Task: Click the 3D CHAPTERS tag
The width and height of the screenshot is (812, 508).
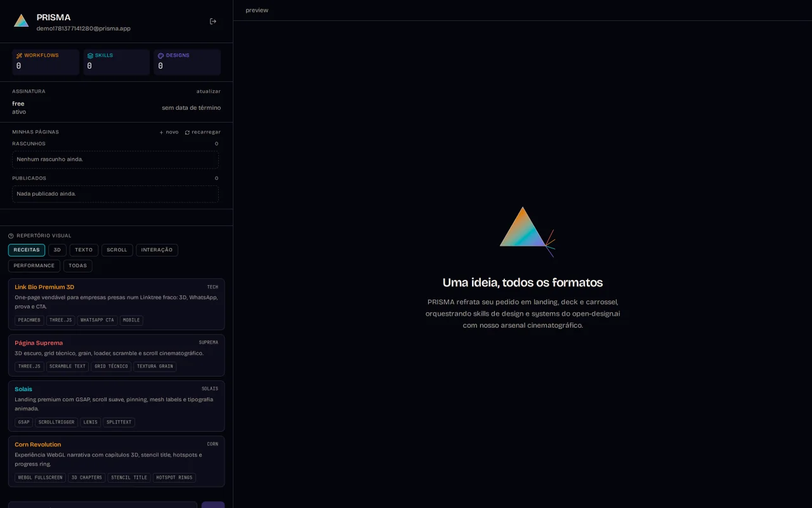Action: coord(87,478)
